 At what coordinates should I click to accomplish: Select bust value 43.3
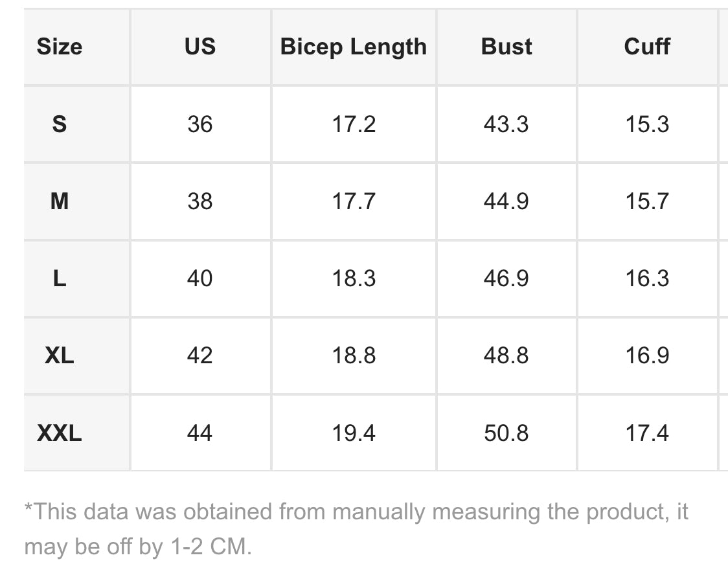(x=506, y=124)
